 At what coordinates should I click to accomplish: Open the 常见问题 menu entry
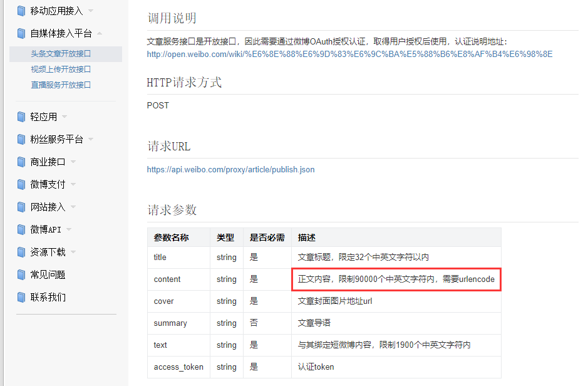pyautogui.click(x=48, y=274)
